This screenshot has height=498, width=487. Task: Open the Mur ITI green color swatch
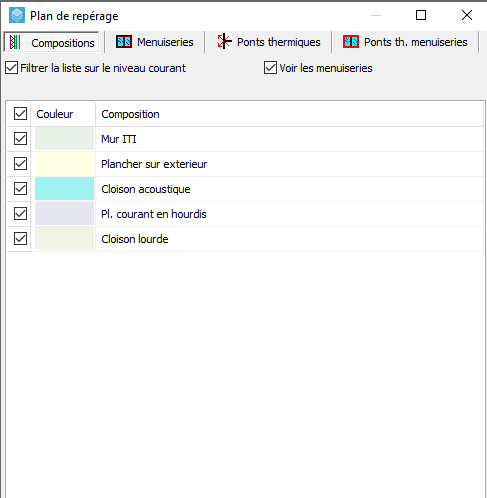click(64, 139)
